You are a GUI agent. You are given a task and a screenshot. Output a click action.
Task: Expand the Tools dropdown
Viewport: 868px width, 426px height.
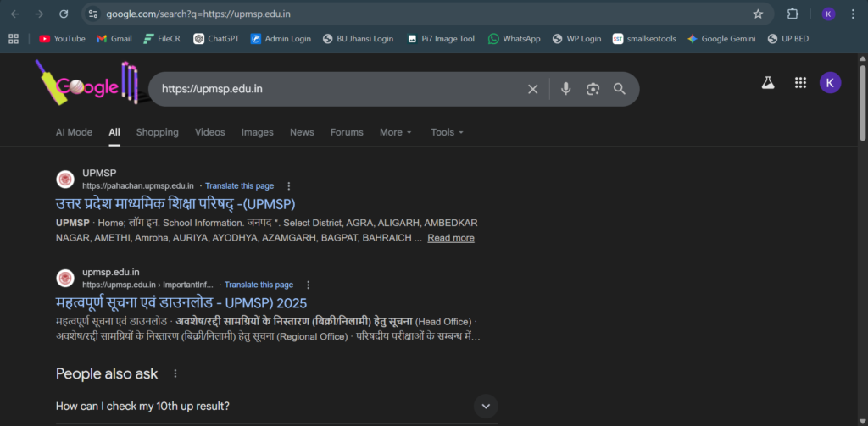pyautogui.click(x=448, y=132)
